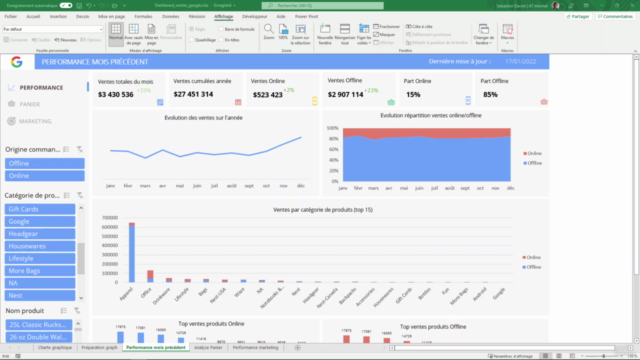
Task: Click the Catégorie slicer scrollbar thumb
Action: 81,259
